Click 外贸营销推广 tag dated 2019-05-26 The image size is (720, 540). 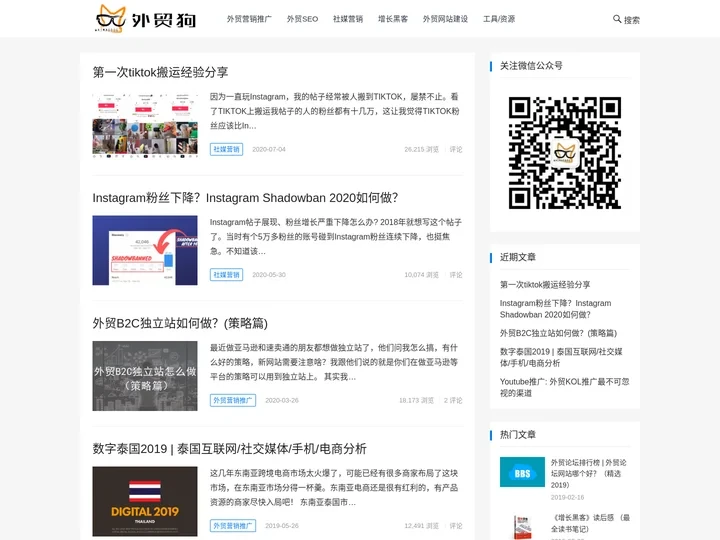pos(233,526)
